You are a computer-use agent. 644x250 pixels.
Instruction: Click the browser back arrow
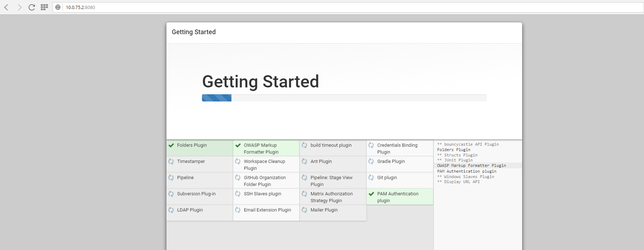(6, 7)
